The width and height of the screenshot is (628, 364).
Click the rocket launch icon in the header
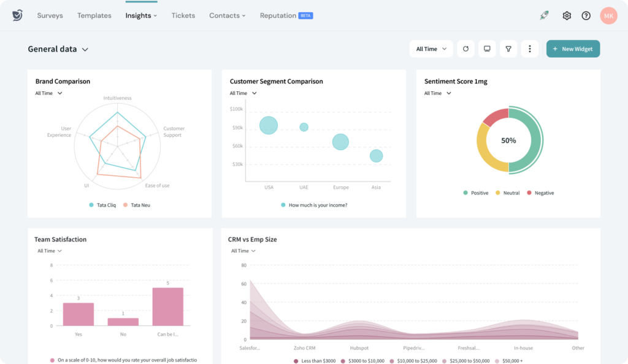pos(544,15)
